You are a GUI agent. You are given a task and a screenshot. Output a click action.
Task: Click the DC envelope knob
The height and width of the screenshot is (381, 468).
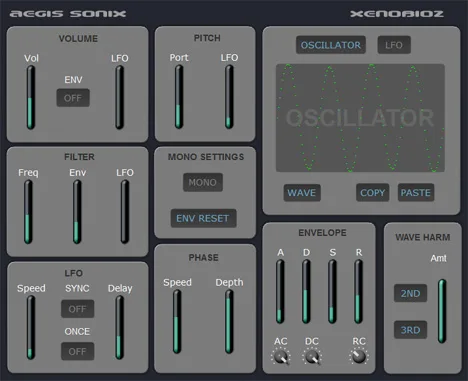pos(312,357)
